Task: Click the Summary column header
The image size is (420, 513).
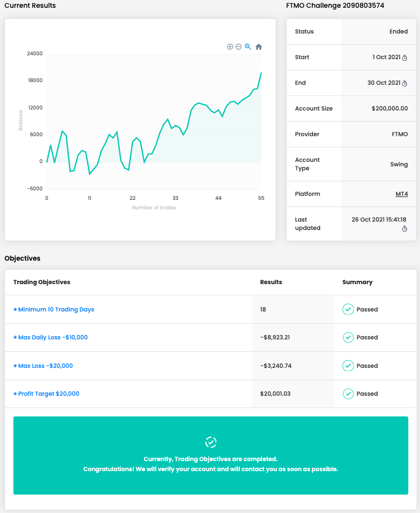Action: click(x=357, y=282)
